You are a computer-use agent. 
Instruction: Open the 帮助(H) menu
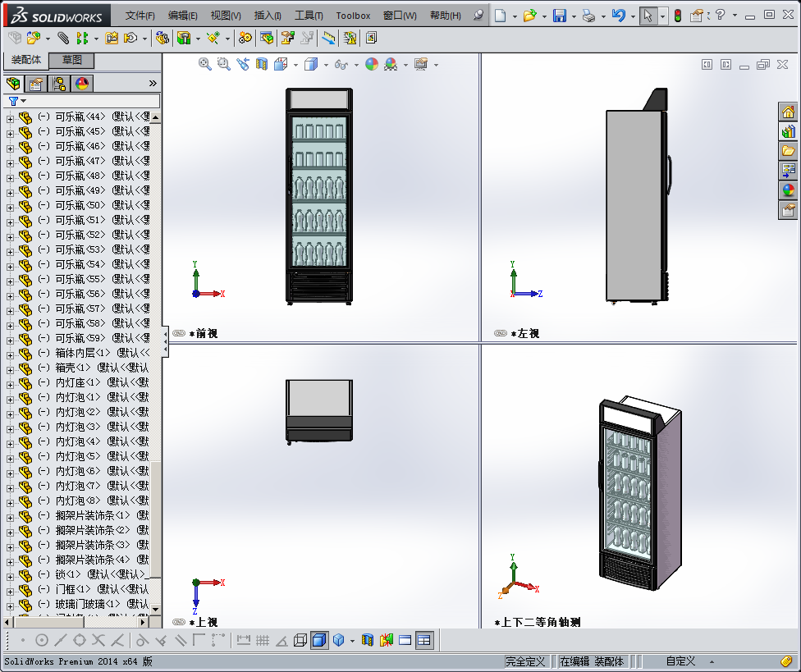pyautogui.click(x=446, y=16)
